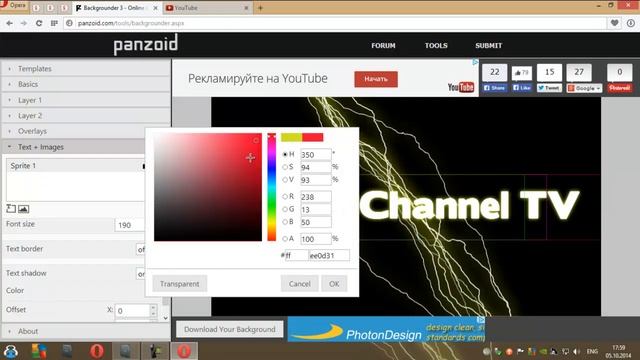Select the S saturation radio button
The width and height of the screenshot is (640, 360).
click(x=285, y=167)
